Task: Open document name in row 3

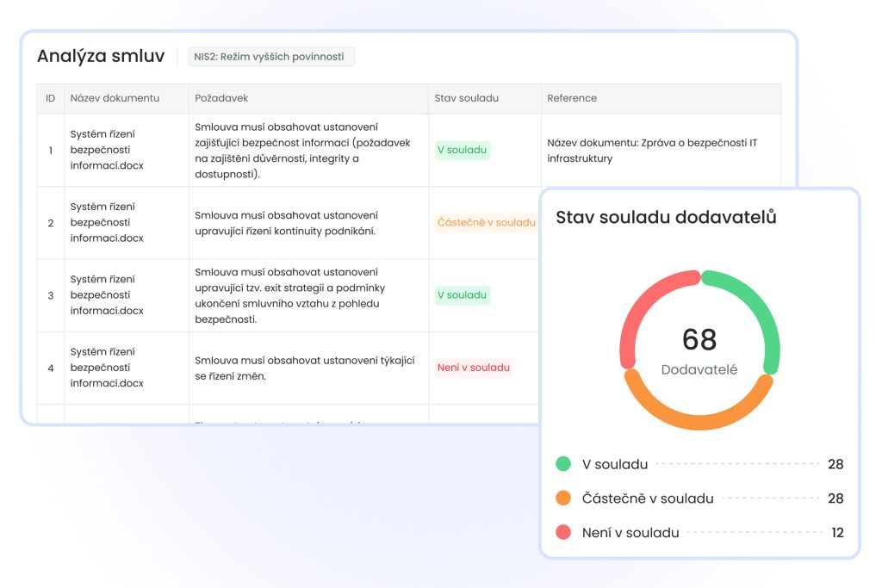Action: click(107, 295)
